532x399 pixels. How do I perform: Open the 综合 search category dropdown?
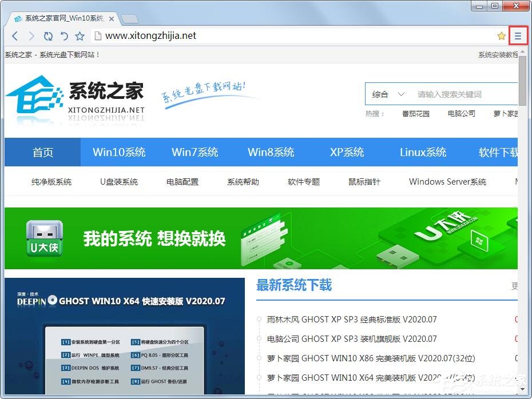pos(387,94)
